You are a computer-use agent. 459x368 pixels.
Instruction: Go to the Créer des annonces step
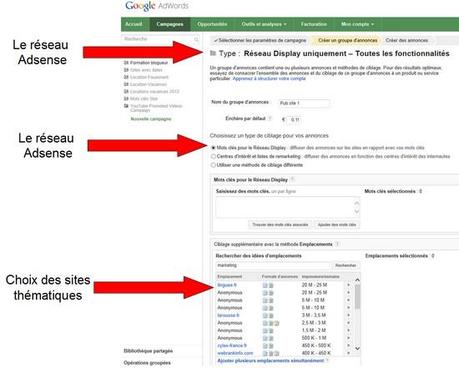tap(407, 40)
